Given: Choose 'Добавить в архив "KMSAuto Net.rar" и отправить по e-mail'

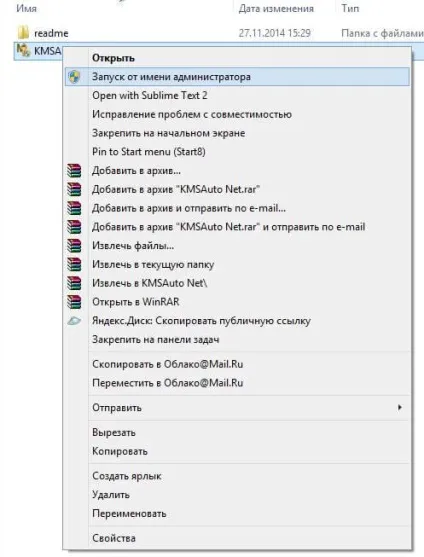Looking at the screenshot, I should click(237, 227).
